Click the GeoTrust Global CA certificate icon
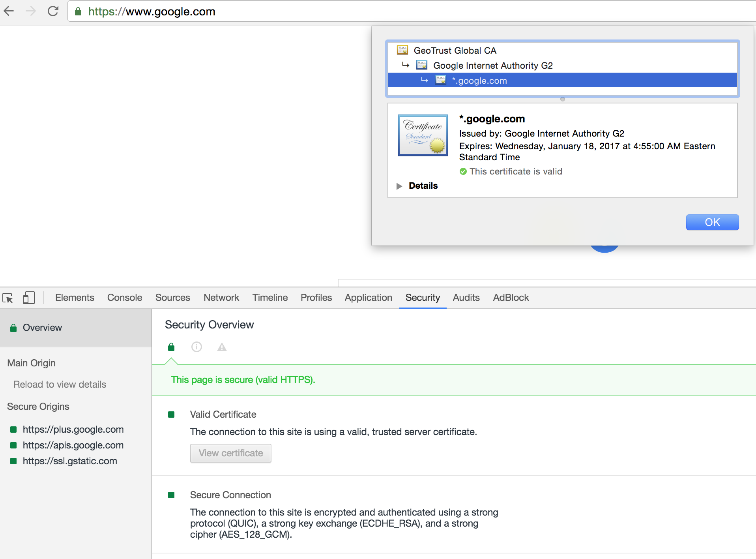Viewport: 756px width, 559px height. [x=402, y=50]
